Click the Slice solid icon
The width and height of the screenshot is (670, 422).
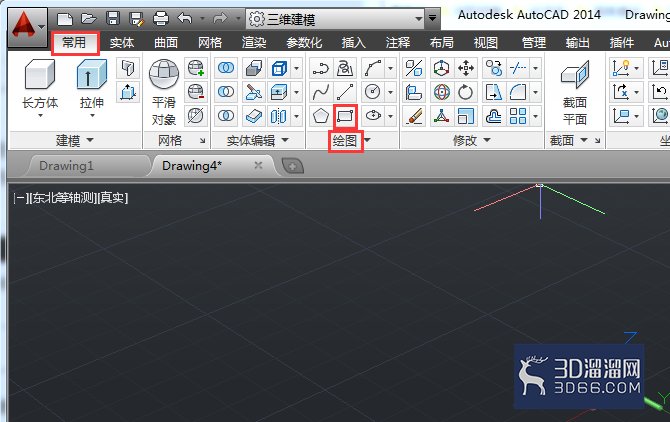(254, 92)
